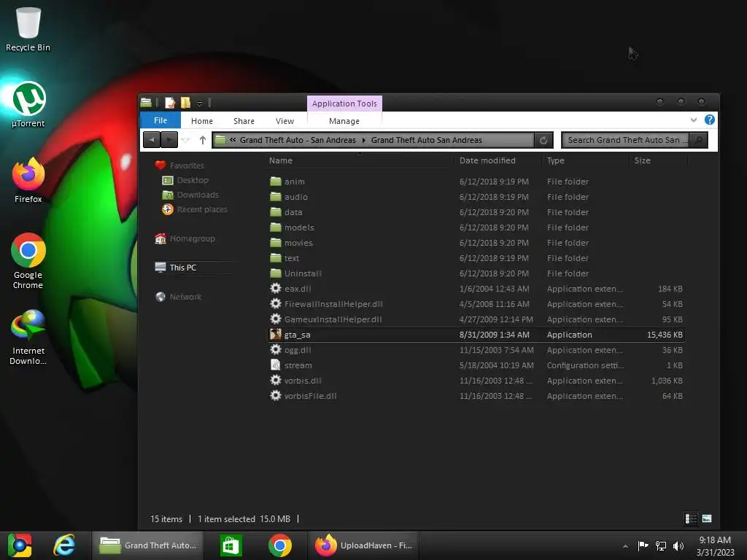Open the volume speaker tray icon
This screenshot has height=560, width=747.
(x=678, y=545)
